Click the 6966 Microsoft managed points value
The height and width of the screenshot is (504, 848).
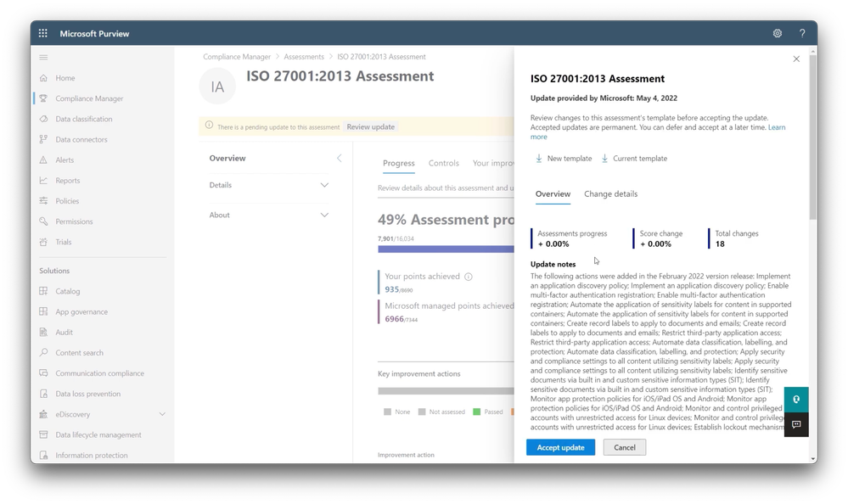394,319
